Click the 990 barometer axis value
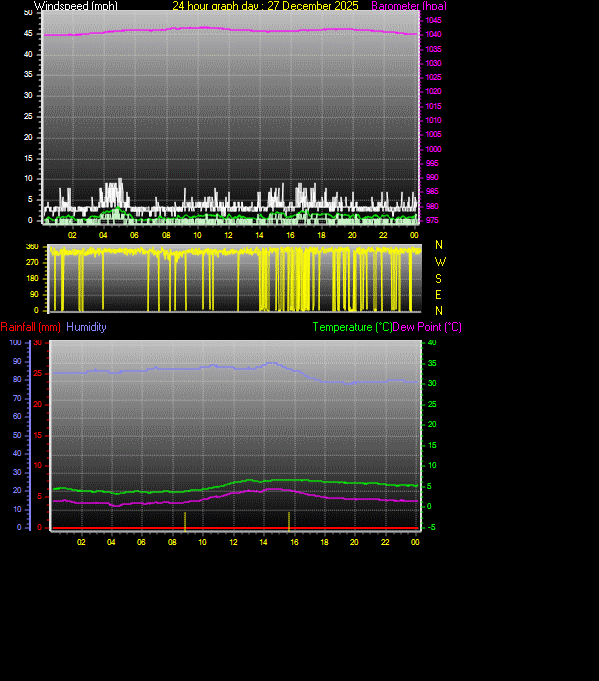The height and width of the screenshot is (681, 599). point(432,177)
